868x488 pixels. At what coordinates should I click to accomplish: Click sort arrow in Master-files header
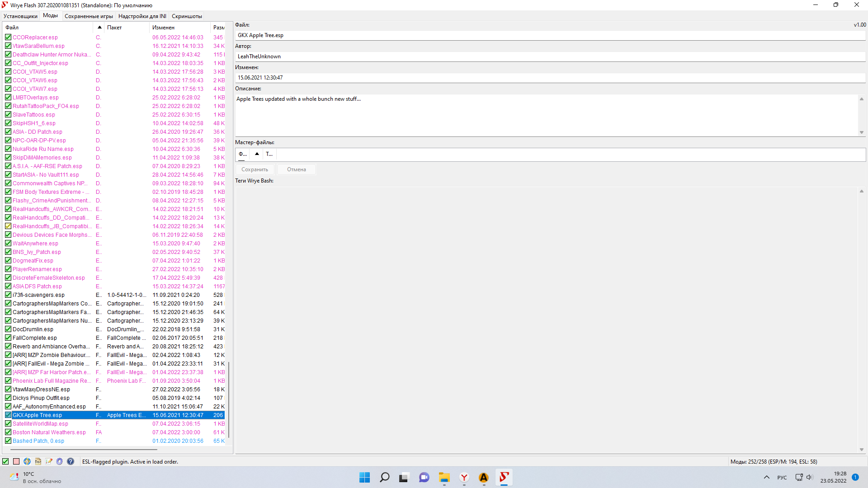pyautogui.click(x=257, y=154)
